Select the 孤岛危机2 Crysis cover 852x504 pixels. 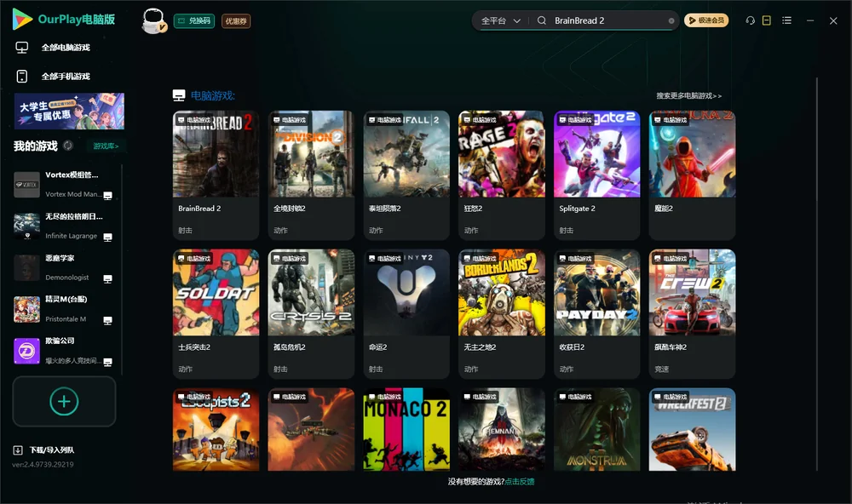(311, 293)
